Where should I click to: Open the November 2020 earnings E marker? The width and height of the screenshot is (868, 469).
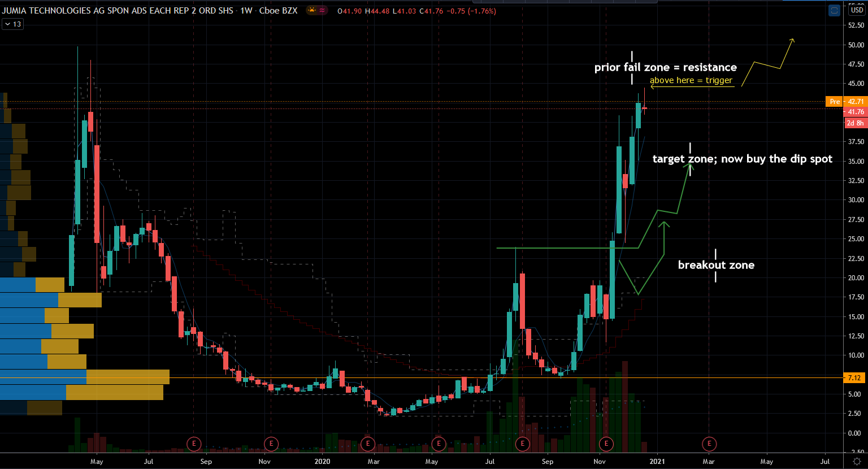[x=606, y=444]
